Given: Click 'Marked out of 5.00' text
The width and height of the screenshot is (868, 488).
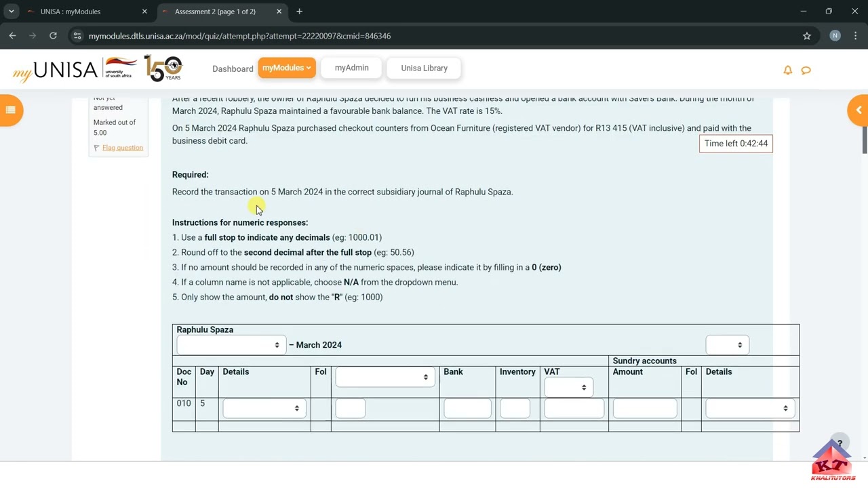Looking at the screenshot, I should (115, 127).
